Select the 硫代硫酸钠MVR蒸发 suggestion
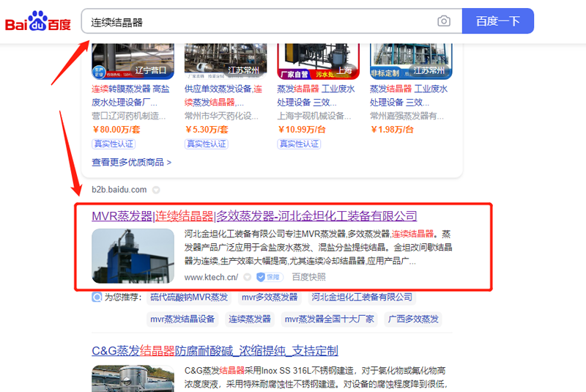Image resolution: width=586 pixels, height=392 pixels. click(x=189, y=297)
